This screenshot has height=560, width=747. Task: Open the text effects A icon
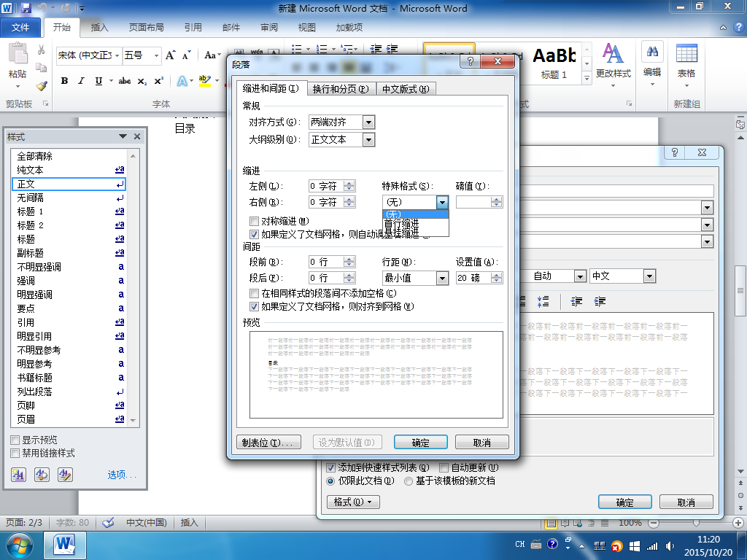click(x=182, y=81)
